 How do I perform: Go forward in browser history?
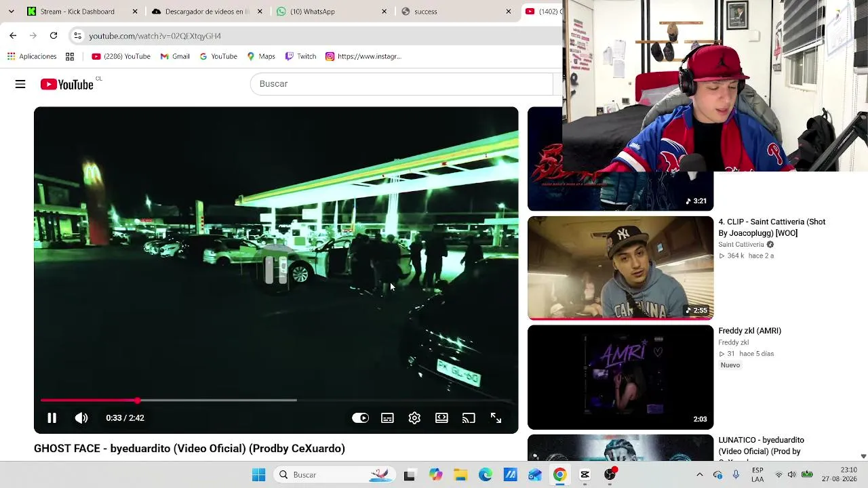click(33, 35)
